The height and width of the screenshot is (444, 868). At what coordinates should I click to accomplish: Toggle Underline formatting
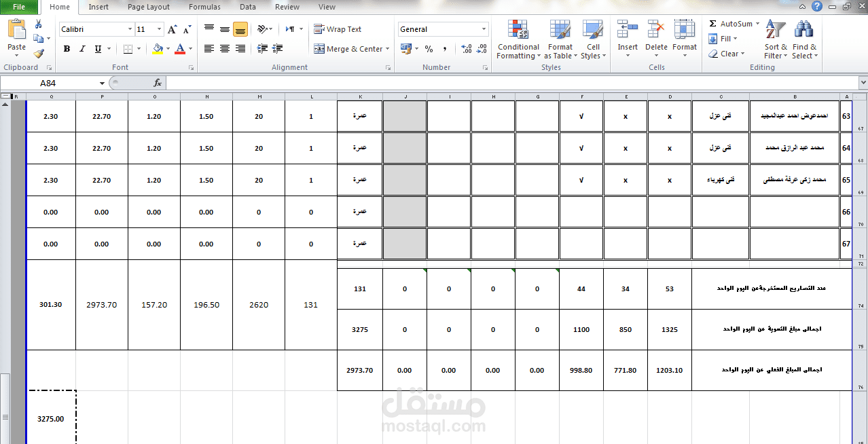98,49
